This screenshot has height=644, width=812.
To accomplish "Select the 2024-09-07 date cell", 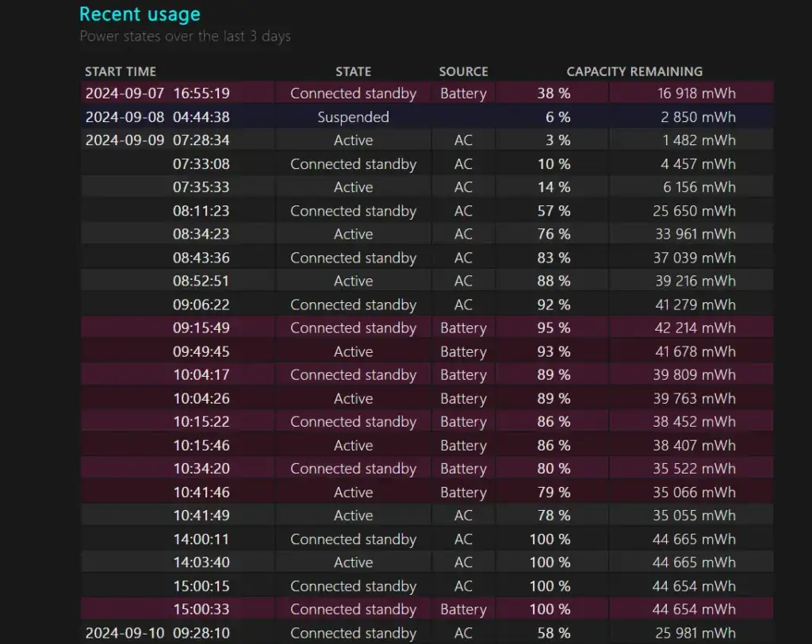I will 124,94.
